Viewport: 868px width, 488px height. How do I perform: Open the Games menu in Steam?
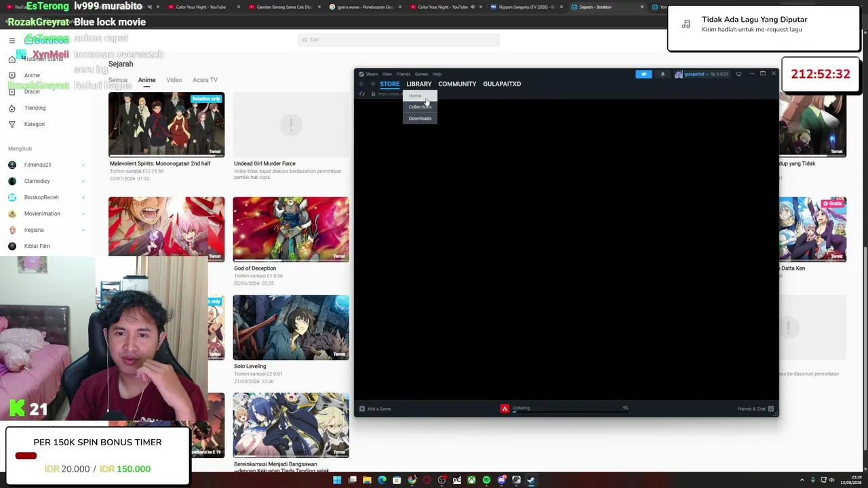click(421, 74)
